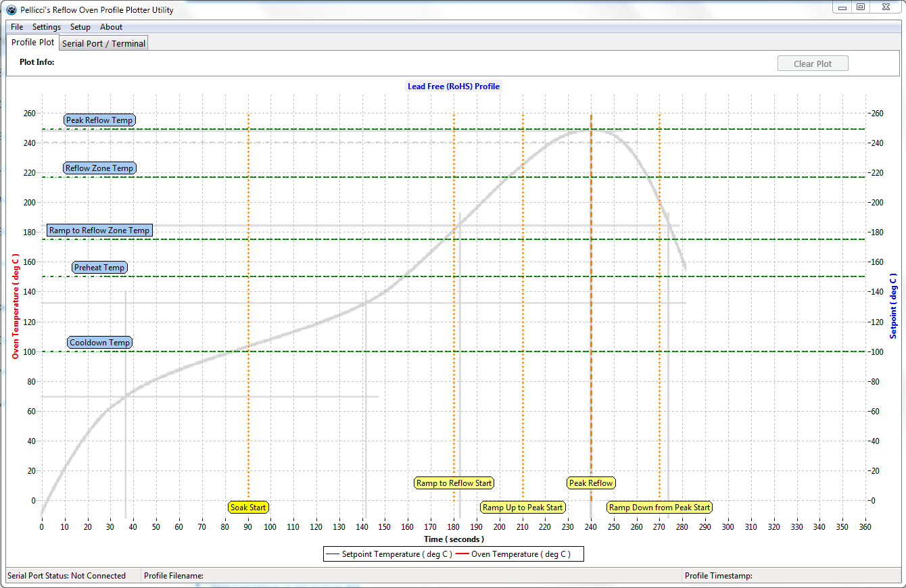906x588 pixels.
Task: Open the Setup menu
Action: pos(80,27)
